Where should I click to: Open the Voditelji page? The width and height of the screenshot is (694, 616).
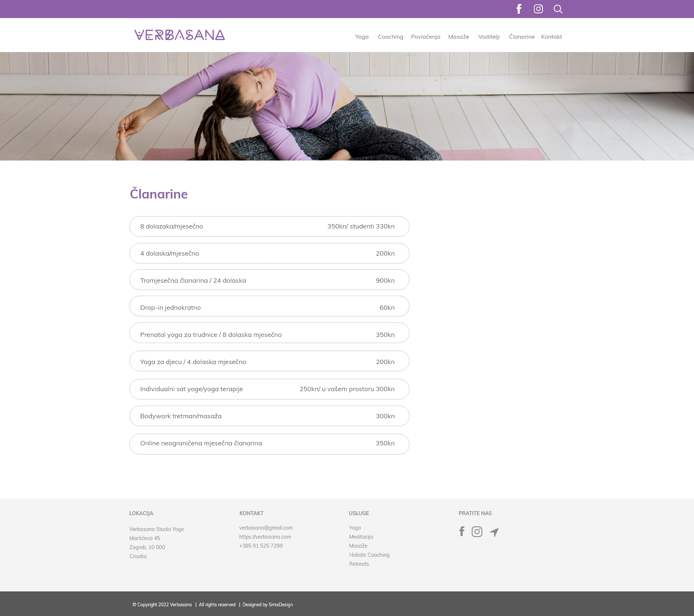[x=489, y=37]
